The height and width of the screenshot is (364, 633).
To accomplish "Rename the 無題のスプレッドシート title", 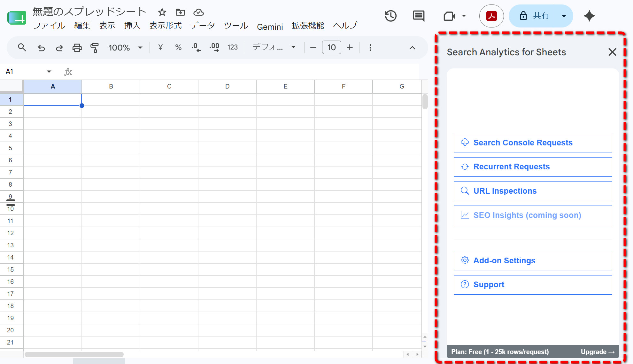I will tap(89, 12).
